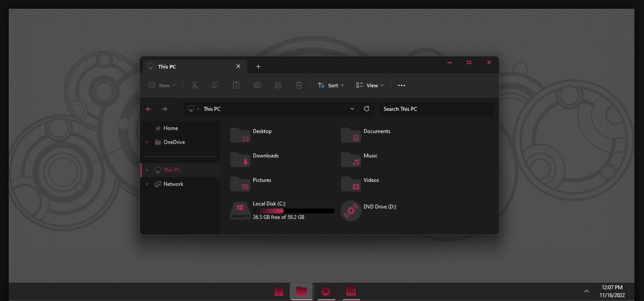644x301 pixels.
Task: Click the Local Disk storage usage bar
Action: point(293,210)
